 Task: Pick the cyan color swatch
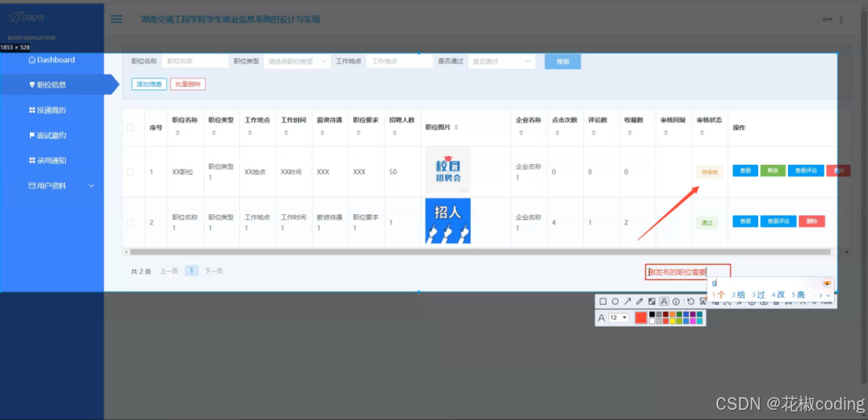[699, 321]
